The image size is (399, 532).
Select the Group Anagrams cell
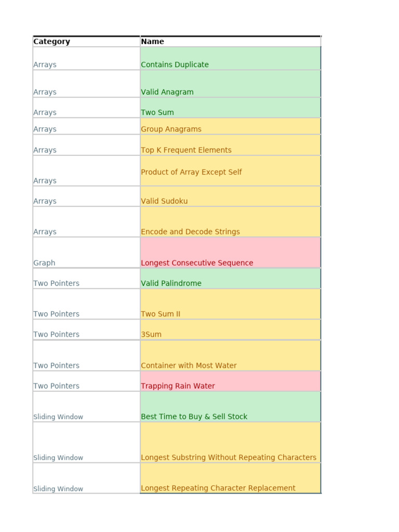[x=171, y=129]
